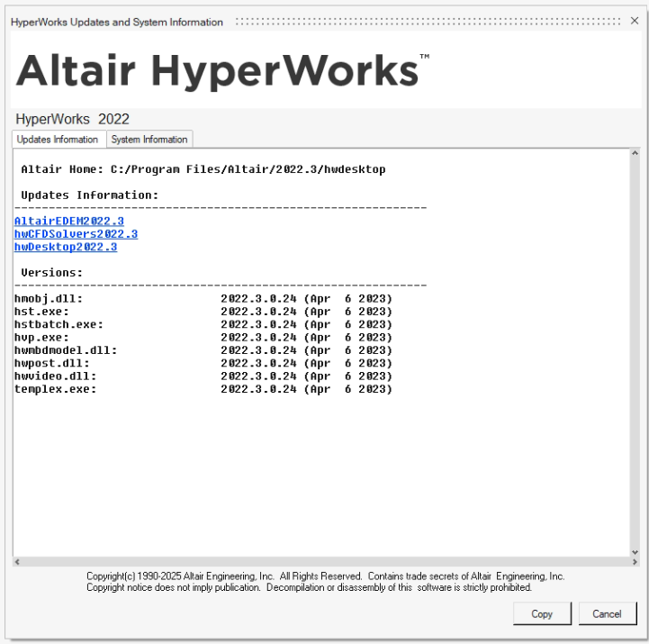This screenshot has width=649, height=644.
Task: Click the vertical scrollbar up arrow
Action: click(635, 153)
